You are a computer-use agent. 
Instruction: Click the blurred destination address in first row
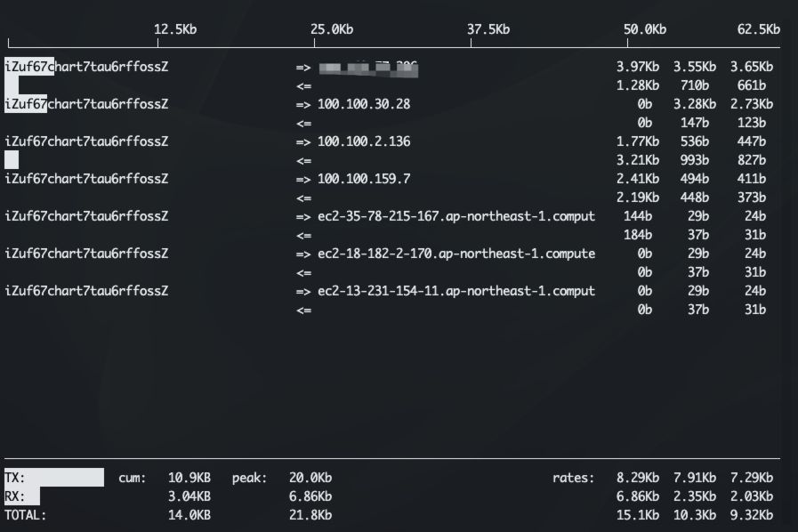tap(368, 67)
